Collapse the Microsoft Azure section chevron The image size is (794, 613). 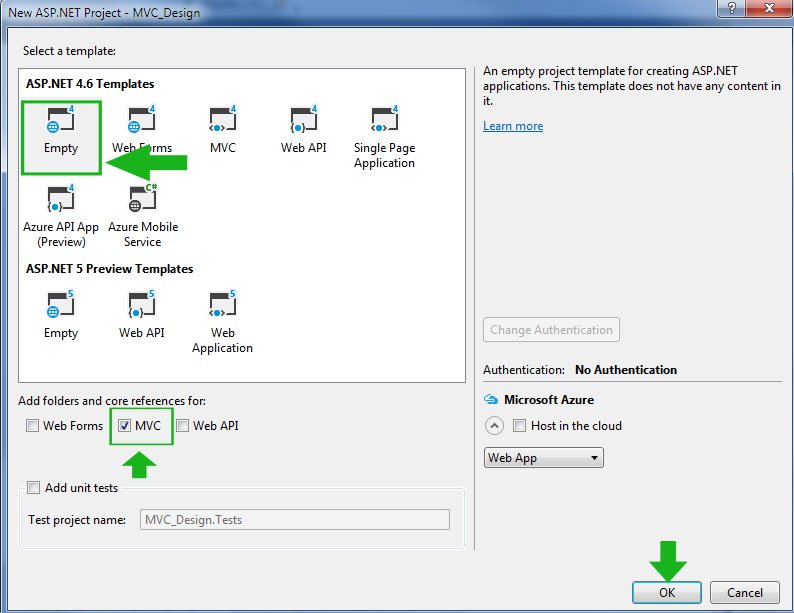(x=494, y=426)
